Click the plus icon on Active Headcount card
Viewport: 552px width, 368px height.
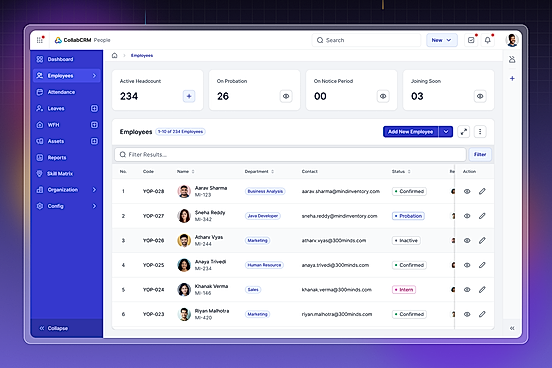pos(189,96)
